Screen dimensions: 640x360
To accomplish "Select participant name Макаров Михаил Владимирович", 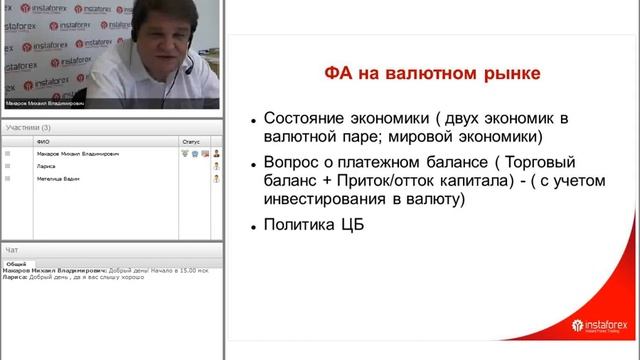I will pos(78,154).
